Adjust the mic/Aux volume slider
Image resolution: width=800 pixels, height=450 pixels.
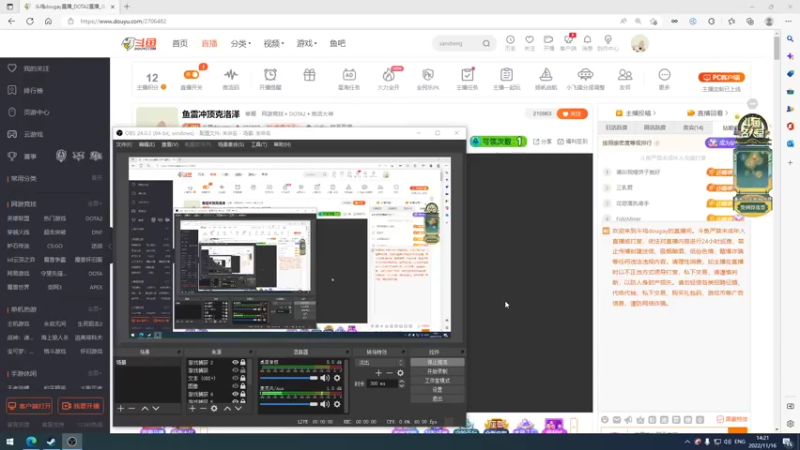pyautogui.click(x=289, y=404)
